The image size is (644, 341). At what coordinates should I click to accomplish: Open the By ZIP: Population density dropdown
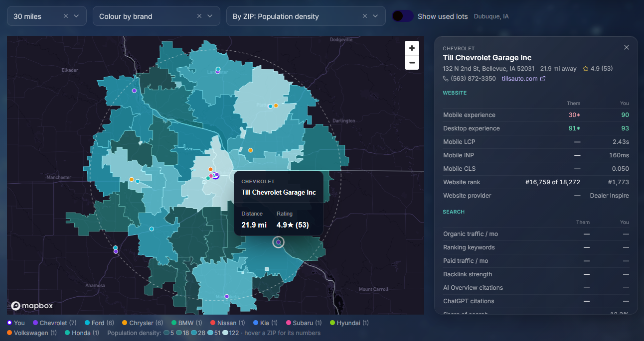tap(306, 16)
